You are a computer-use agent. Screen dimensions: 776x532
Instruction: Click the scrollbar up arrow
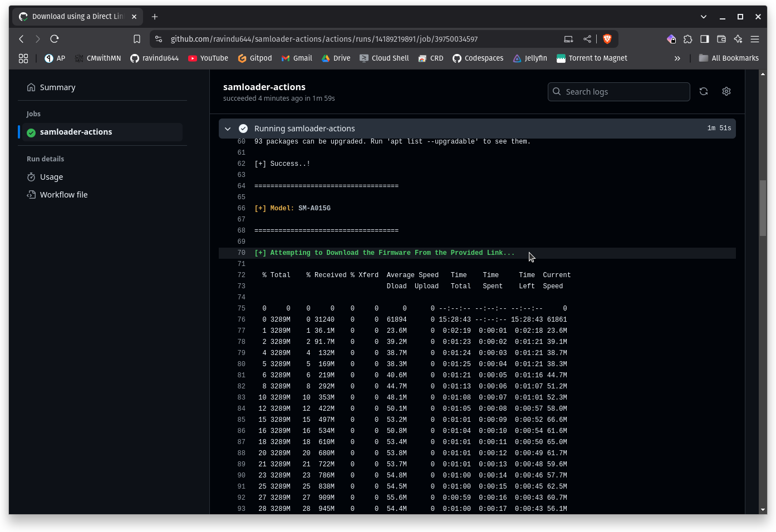click(763, 74)
